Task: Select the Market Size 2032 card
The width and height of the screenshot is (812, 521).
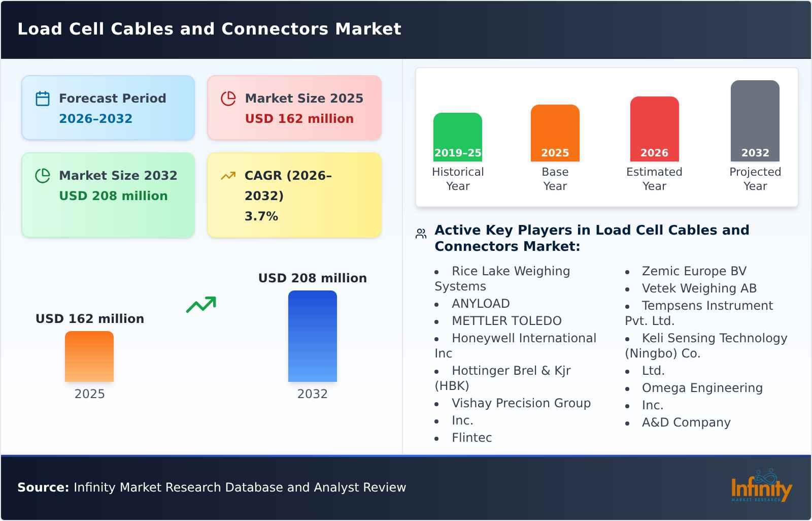Action: [108, 195]
